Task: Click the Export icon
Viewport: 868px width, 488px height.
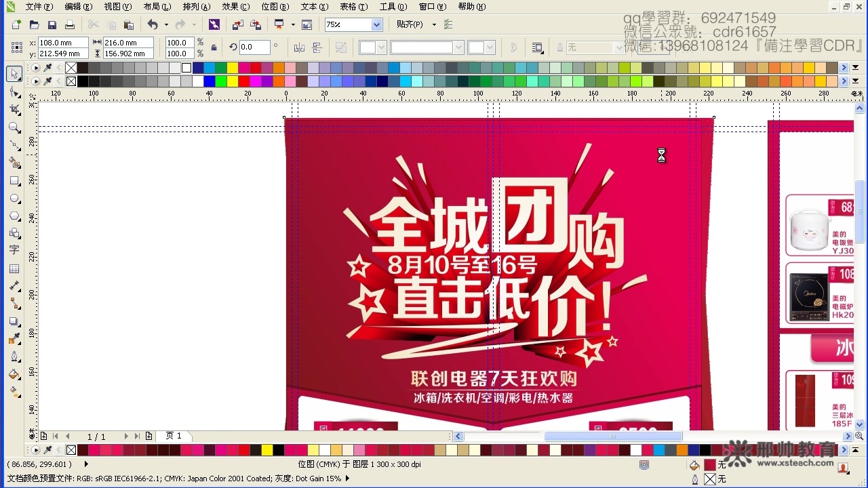Action: pos(256,24)
